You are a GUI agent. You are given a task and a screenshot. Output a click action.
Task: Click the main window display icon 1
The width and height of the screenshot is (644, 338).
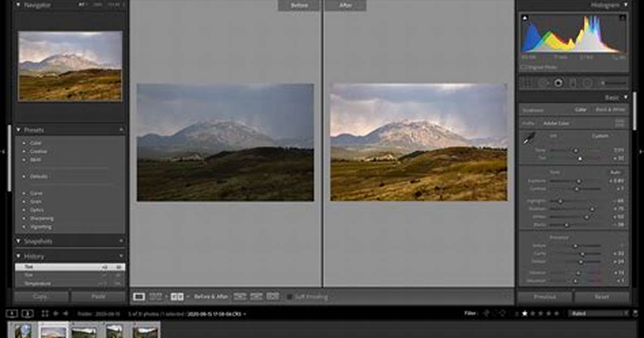[x=12, y=314]
